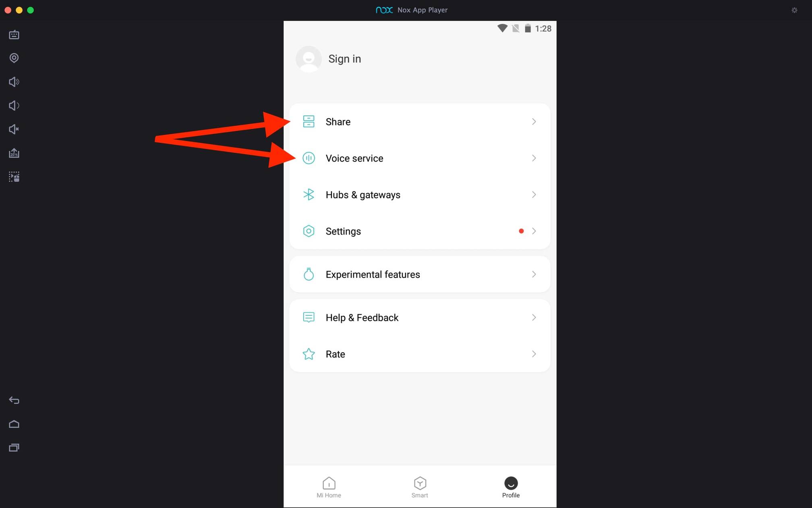This screenshot has height=508, width=812.
Task: Expand Voice service chevron arrow
Action: (533, 158)
